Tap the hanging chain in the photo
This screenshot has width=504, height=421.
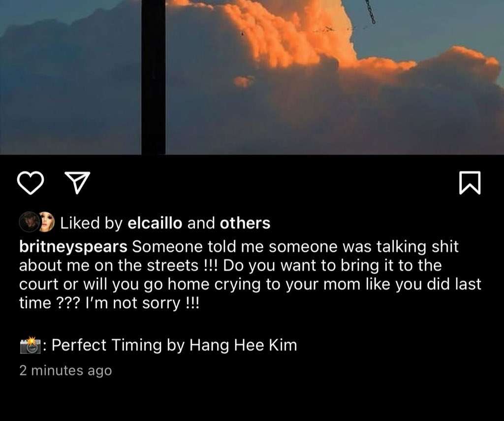(370, 12)
